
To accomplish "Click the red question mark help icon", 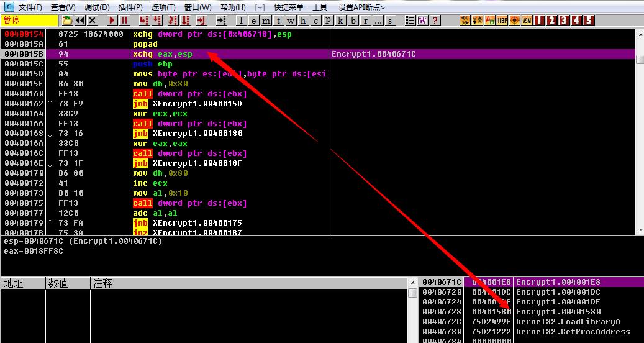I will pyautogui.click(x=435, y=21).
